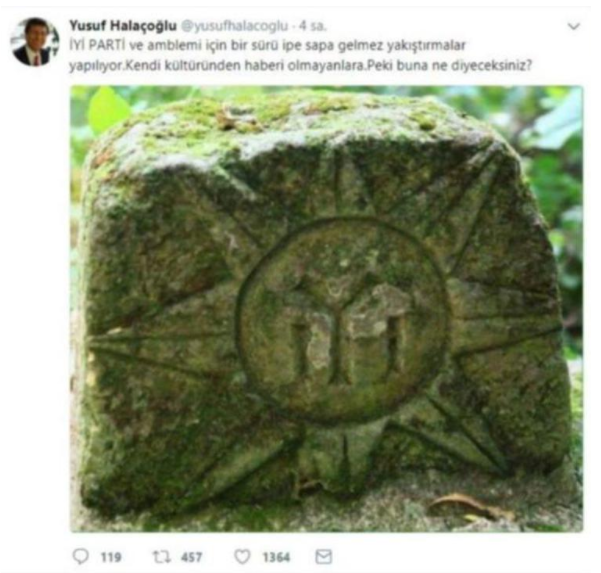The image size is (601, 573).
Task: Click the reply speech bubble icon
Action: pos(80,557)
